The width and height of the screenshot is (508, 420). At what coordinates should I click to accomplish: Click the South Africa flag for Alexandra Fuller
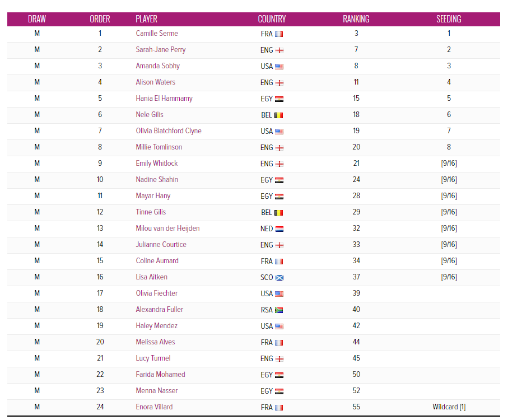(279, 310)
